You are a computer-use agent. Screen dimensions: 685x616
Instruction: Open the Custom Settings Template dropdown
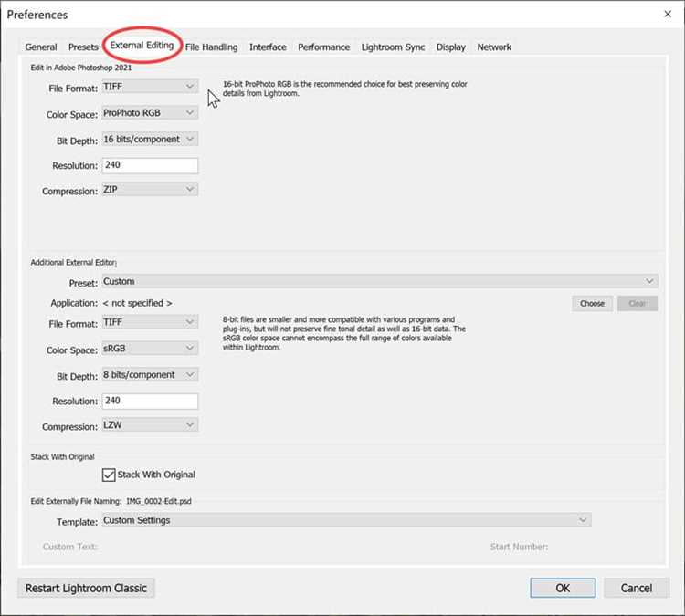click(346, 520)
